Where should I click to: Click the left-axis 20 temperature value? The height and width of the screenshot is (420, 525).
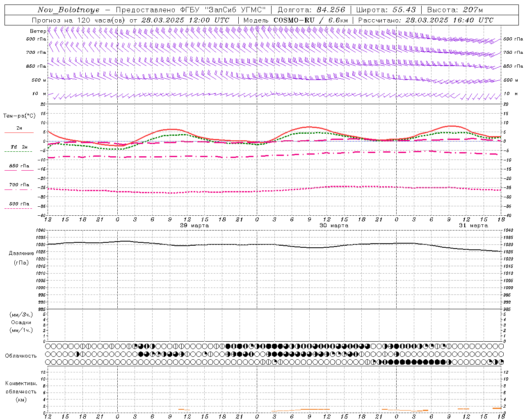44,104
